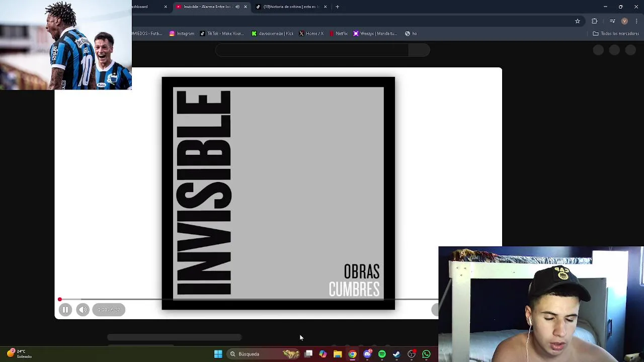Open the weather widget showing 24°C Soleado
Viewport: 644px width, 362px height.
[x=19, y=353]
